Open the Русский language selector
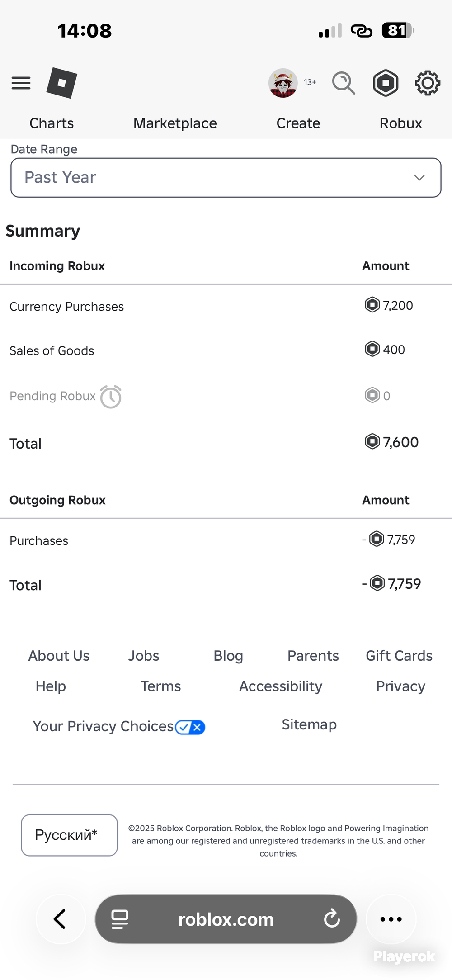 point(69,835)
